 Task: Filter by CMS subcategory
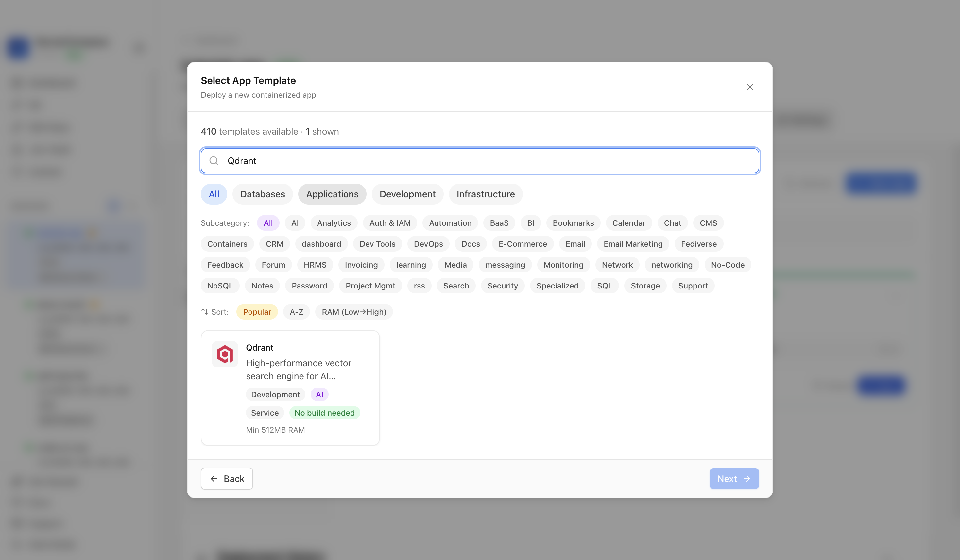[x=708, y=223]
